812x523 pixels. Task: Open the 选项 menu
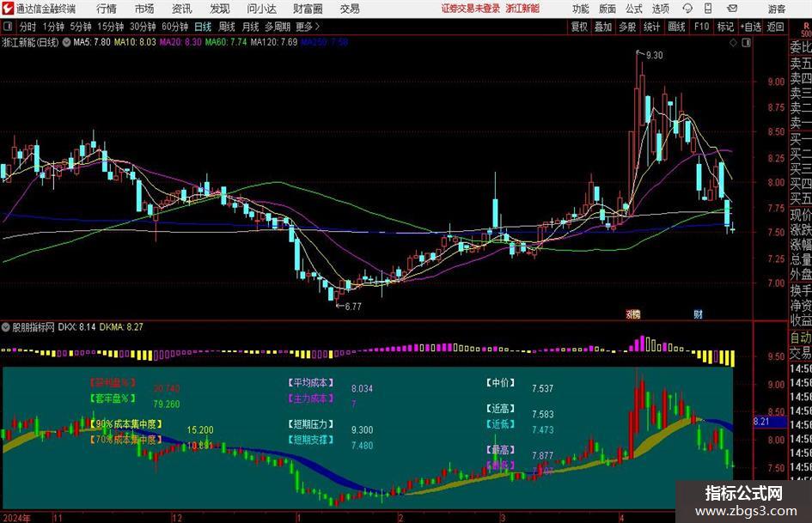(660, 9)
